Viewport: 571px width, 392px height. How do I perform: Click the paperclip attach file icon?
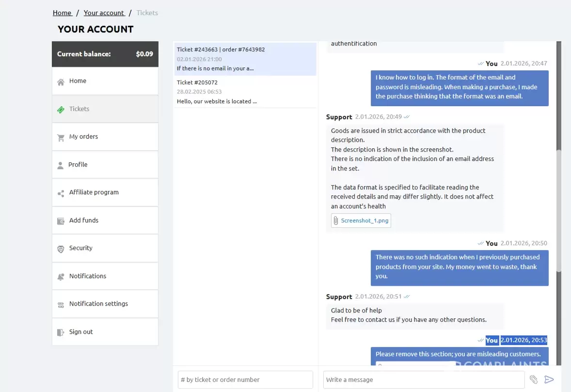(534, 380)
